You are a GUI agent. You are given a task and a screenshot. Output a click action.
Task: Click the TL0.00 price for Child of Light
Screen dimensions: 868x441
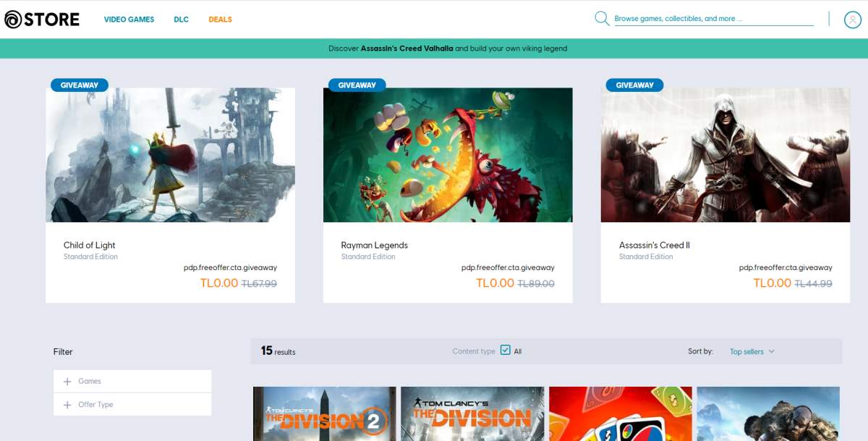click(219, 283)
